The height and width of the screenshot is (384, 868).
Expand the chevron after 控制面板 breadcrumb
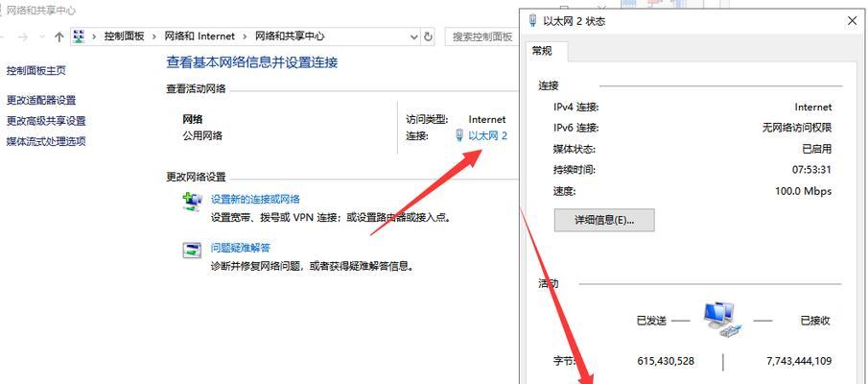[154, 36]
